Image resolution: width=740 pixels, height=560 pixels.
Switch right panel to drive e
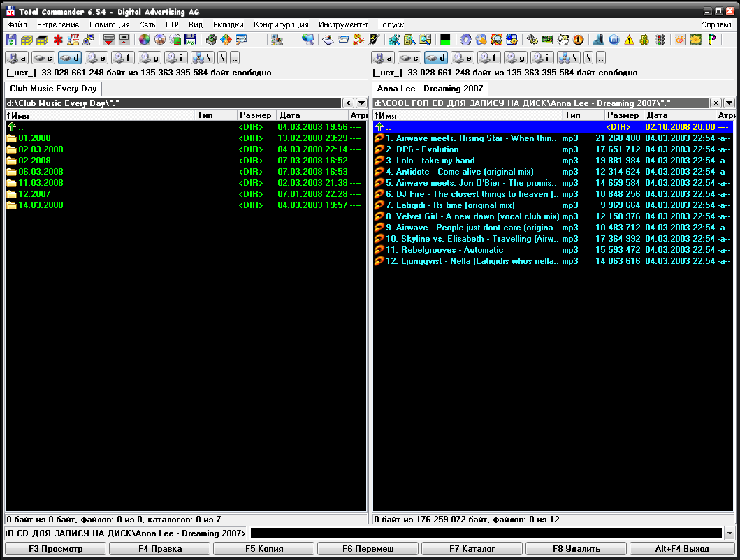(x=461, y=58)
